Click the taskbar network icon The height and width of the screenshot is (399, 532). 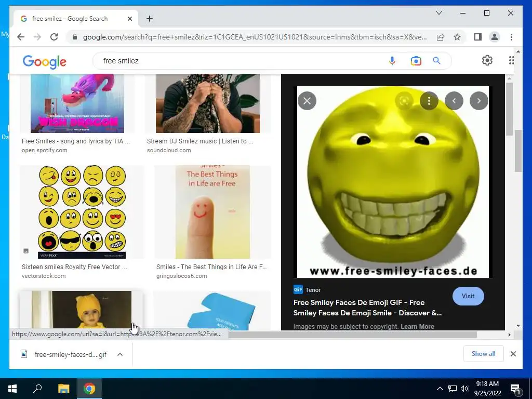pyautogui.click(x=453, y=389)
